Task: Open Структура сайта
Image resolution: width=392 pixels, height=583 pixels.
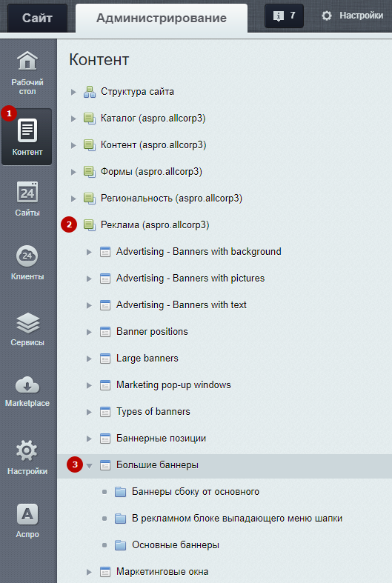Action: 137,91
